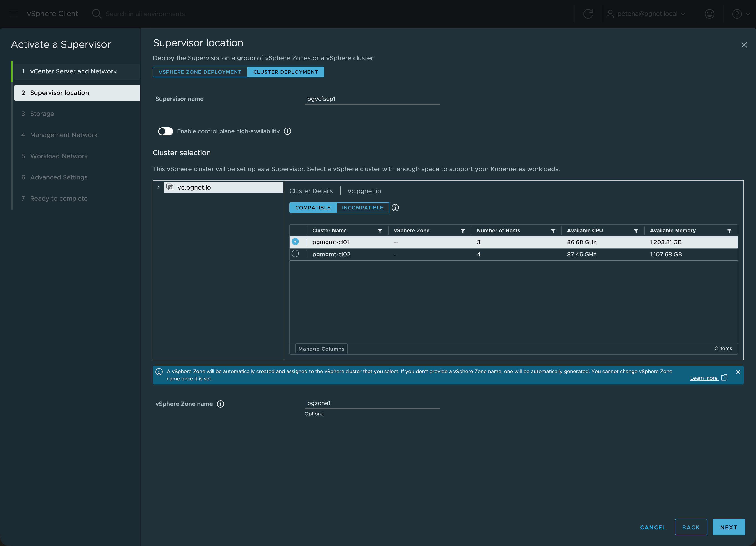Click the Back button

coord(691,527)
